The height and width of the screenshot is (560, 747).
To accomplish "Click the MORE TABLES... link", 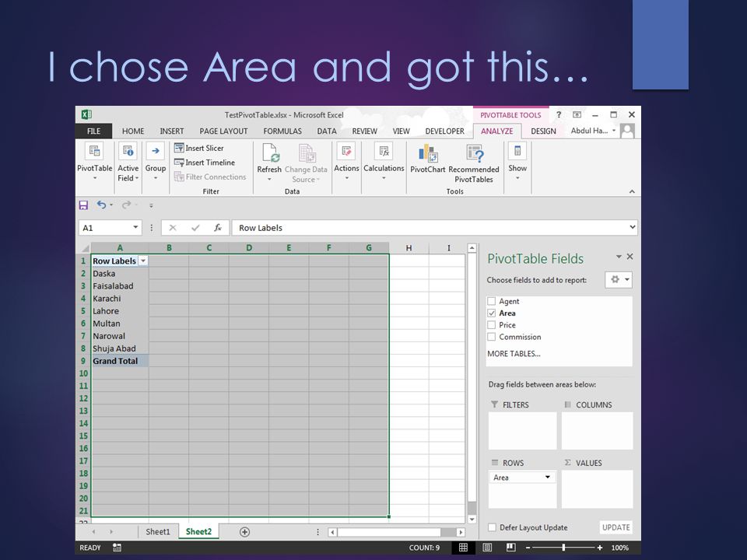I will [x=514, y=353].
